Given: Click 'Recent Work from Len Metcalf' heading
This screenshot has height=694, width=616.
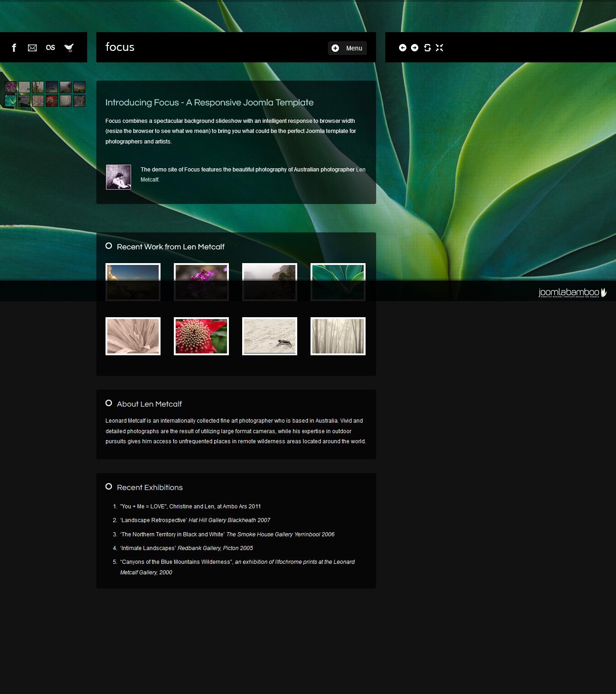Looking at the screenshot, I should coord(171,247).
